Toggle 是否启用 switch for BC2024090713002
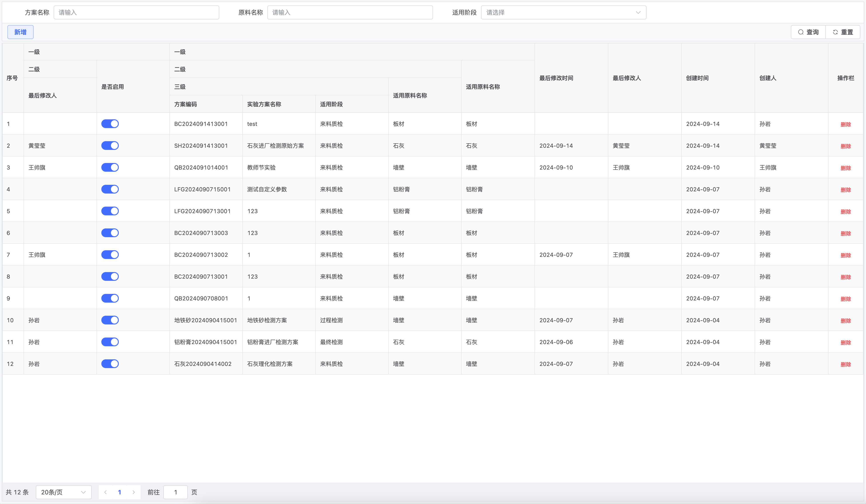 coord(110,254)
